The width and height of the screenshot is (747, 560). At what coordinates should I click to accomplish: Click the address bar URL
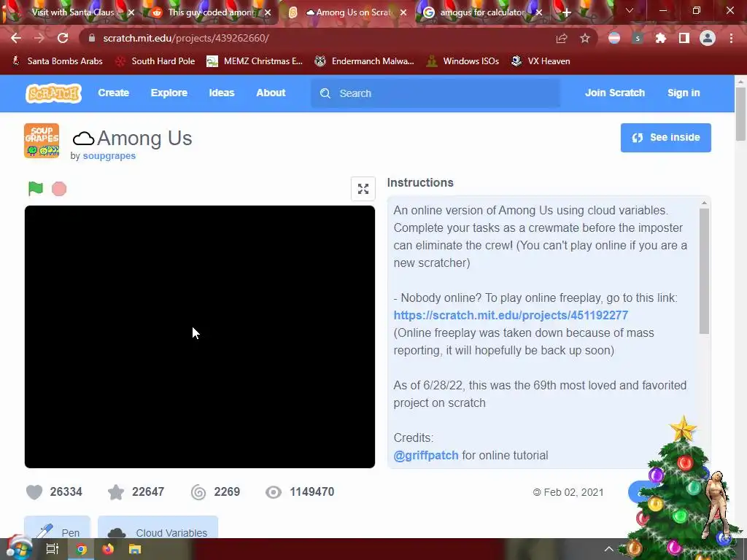[186, 38]
